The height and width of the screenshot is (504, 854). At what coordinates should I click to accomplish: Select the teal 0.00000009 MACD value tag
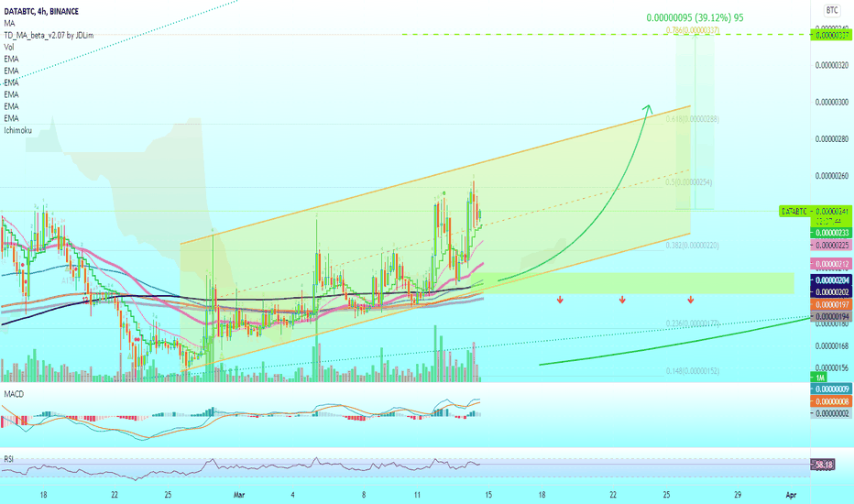point(830,389)
